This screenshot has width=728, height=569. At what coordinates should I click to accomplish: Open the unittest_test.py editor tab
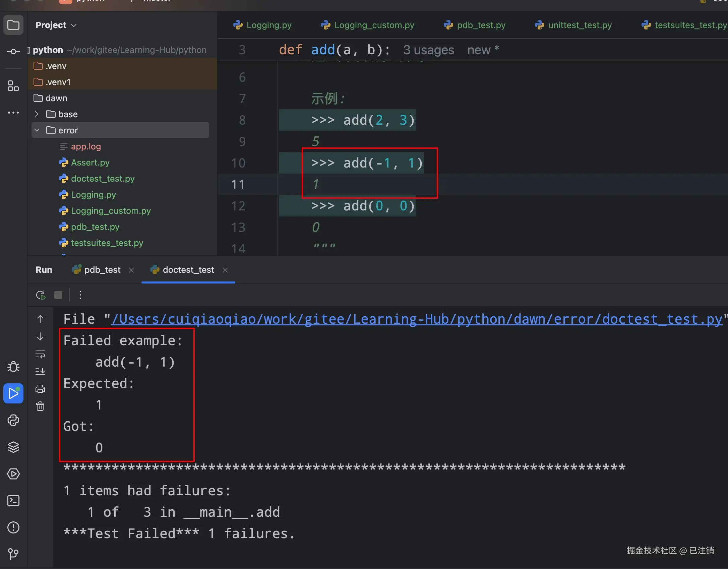click(x=580, y=25)
